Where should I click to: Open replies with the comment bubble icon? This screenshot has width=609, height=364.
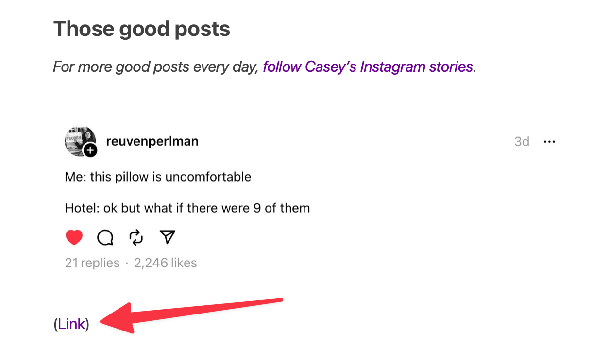(x=105, y=237)
